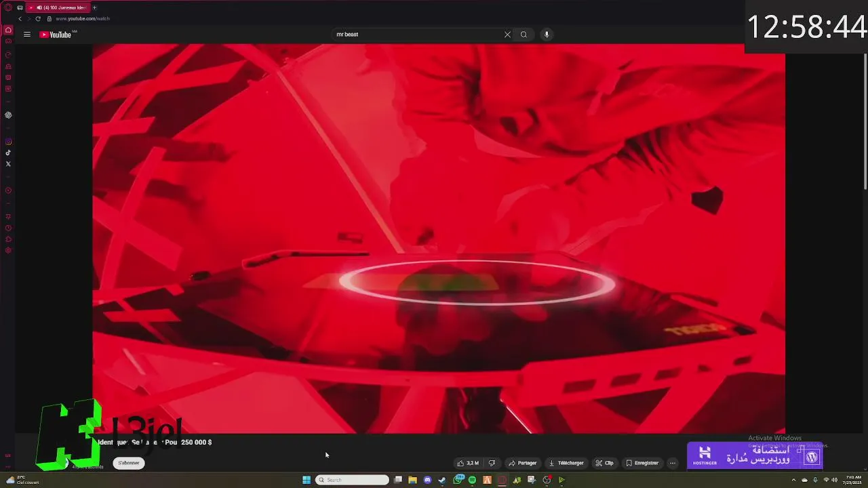
Task: Go to the YouTube home logo
Action: [56, 35]
